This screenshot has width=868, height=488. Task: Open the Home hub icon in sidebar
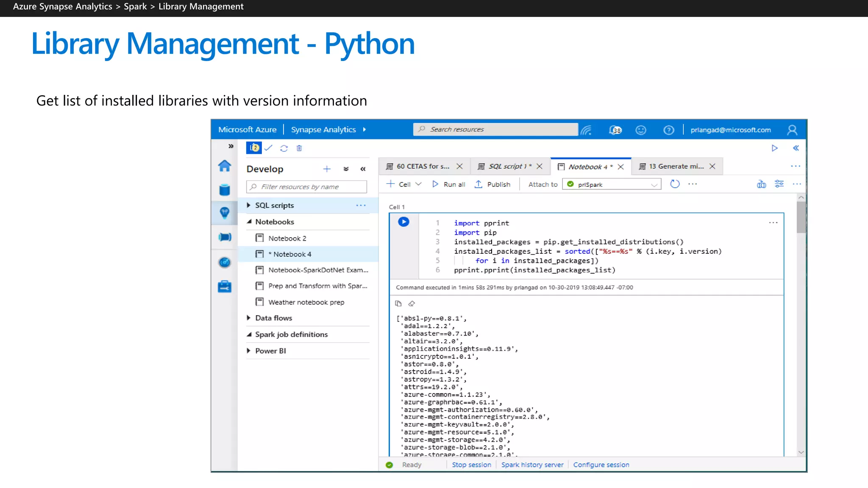coord(225,166)
